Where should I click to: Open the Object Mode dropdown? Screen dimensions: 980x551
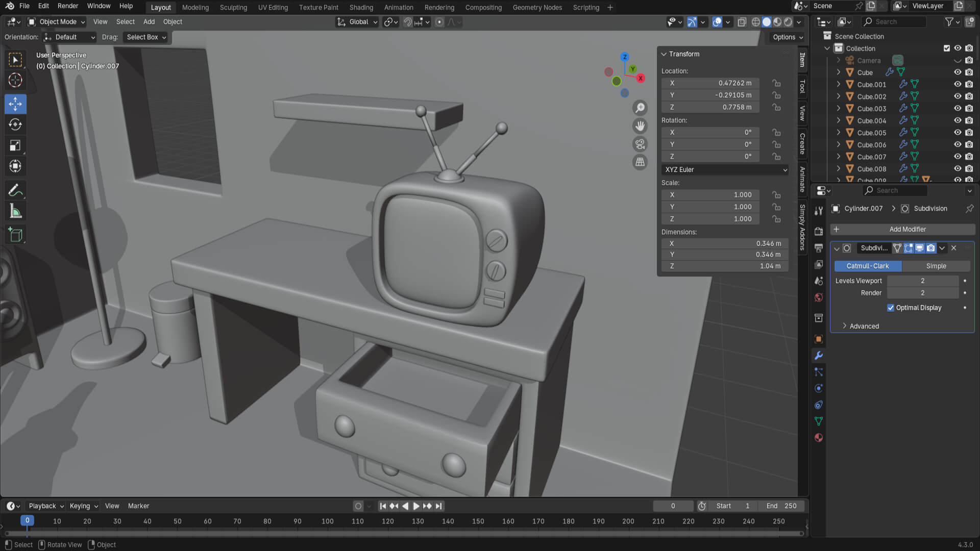coord(57,22)
